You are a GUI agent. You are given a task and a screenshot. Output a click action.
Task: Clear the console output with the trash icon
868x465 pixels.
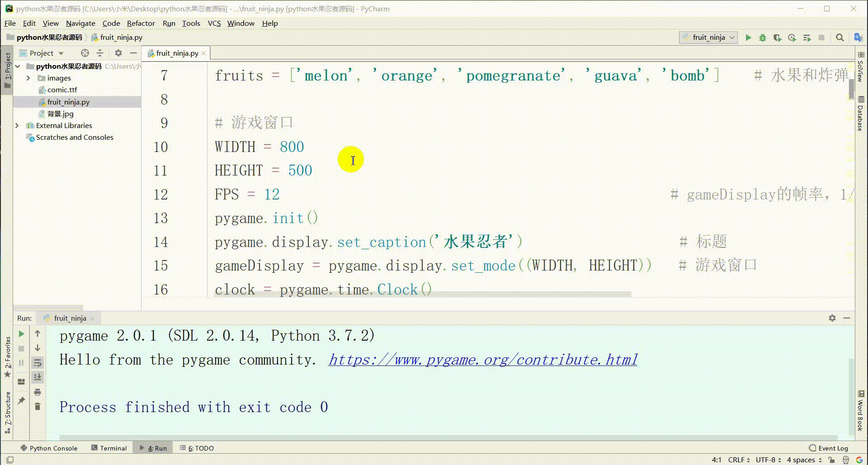38,407
